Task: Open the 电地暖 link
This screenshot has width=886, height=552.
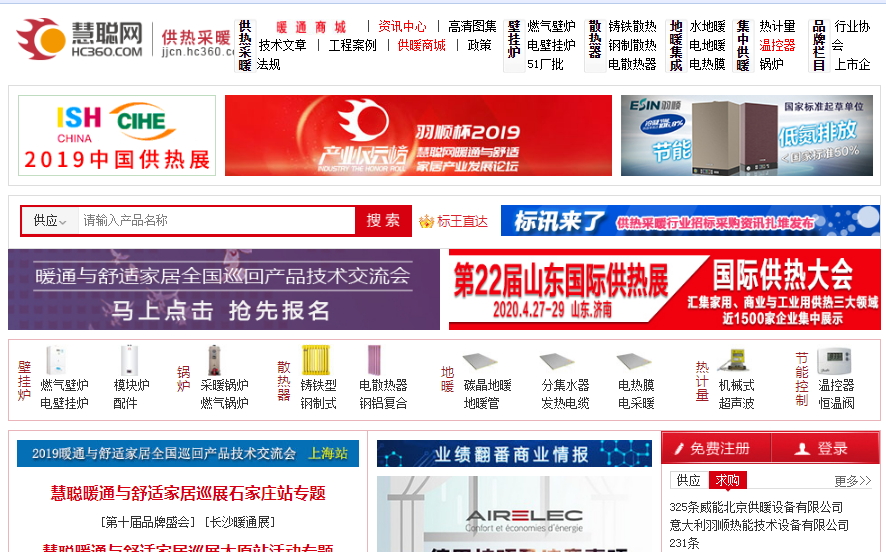Action: (707, 45)
